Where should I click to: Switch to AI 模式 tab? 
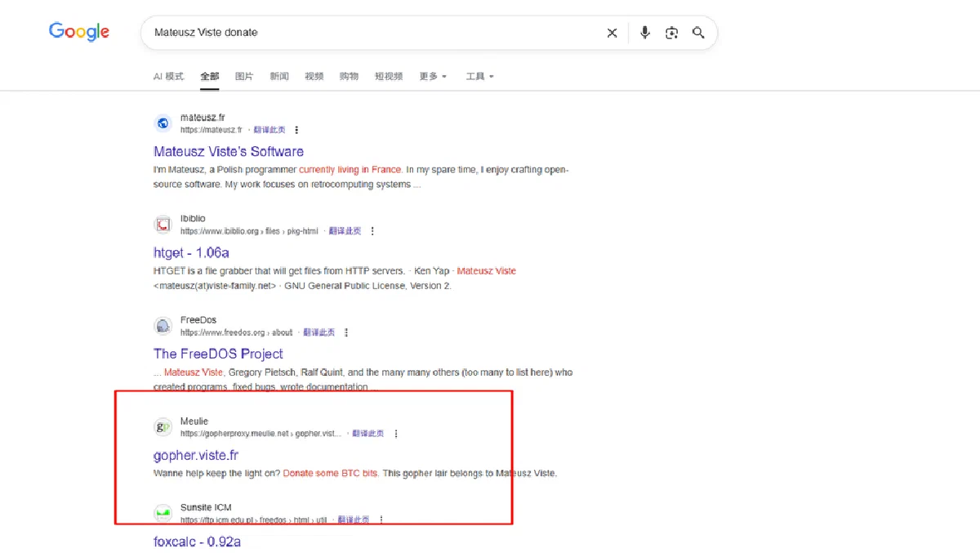coord(168,76)
